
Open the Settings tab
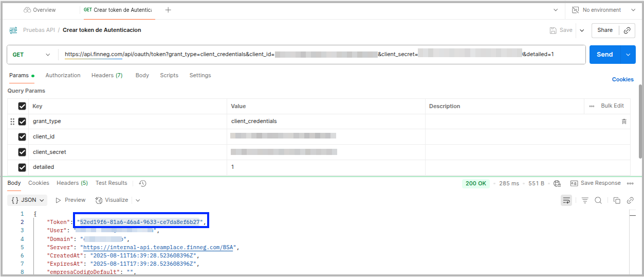tap(200, 76)
